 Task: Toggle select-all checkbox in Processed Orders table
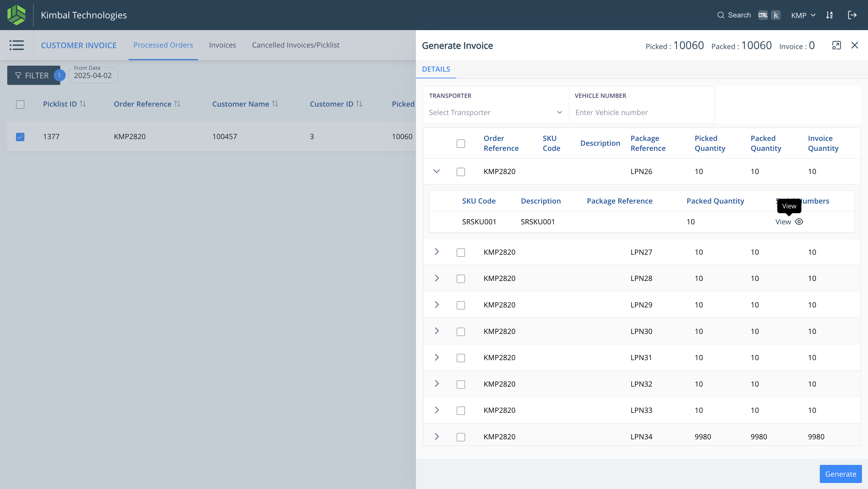(20, 104)
